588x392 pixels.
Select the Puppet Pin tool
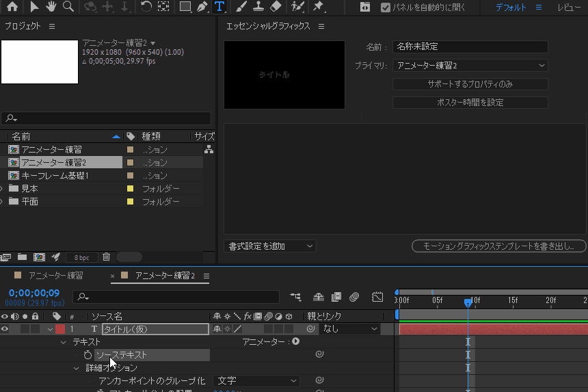(319, 6)
